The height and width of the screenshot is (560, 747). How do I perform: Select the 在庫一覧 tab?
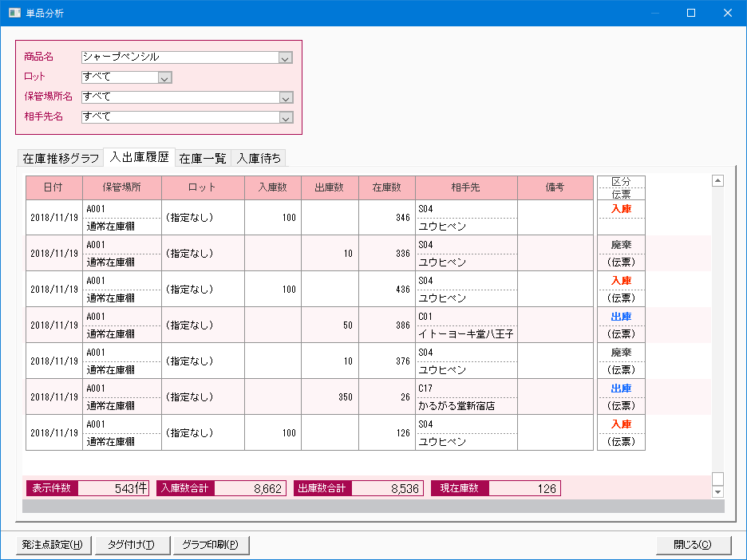(x=203, y=158)
